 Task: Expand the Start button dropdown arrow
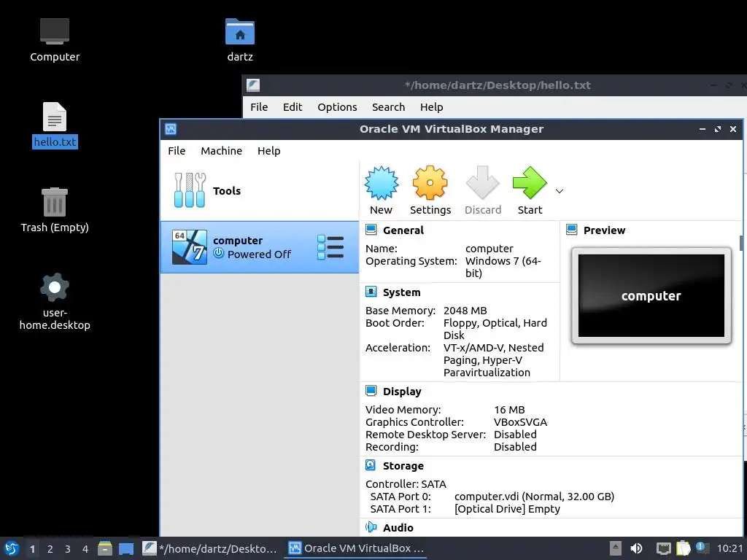pyautogui.click(x=560, y=191)
